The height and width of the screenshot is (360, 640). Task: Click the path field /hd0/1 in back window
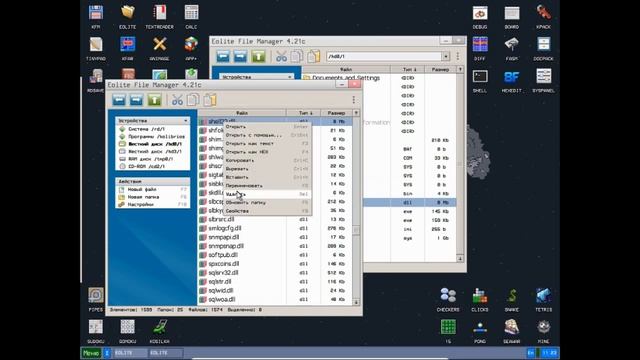384,56
